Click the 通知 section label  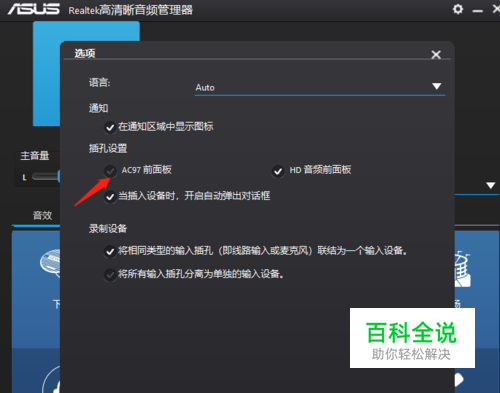pos(98,108)
